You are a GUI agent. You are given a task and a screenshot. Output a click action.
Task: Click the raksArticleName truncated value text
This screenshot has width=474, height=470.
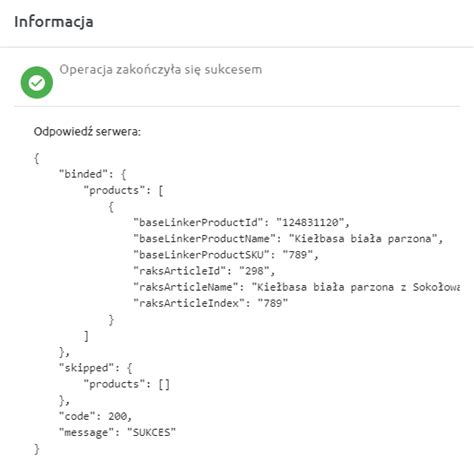[x=355, y=287]
